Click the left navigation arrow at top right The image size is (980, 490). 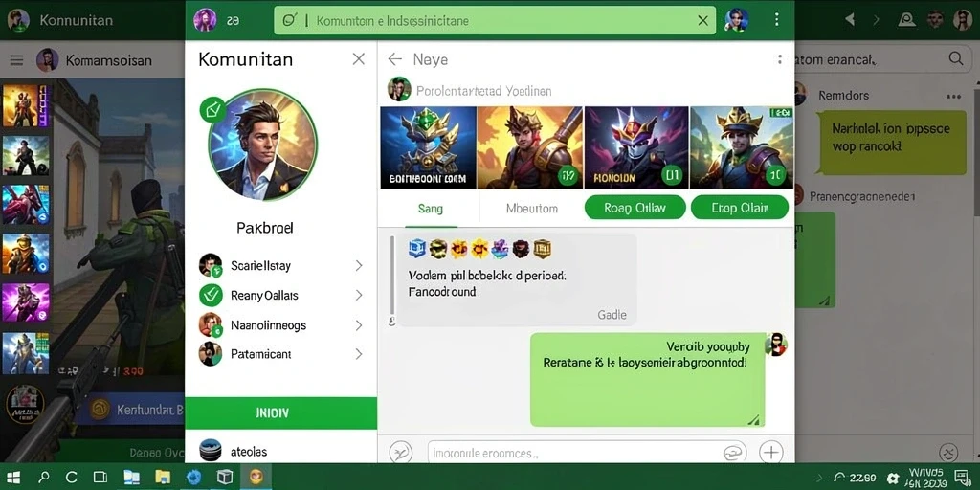pos(850,20)
